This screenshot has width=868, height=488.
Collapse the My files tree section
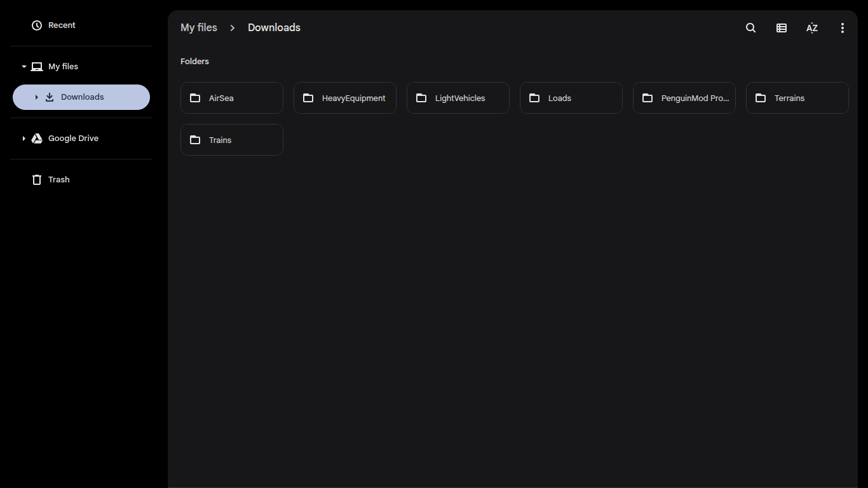pyautogui.click(x=24, y=67)
